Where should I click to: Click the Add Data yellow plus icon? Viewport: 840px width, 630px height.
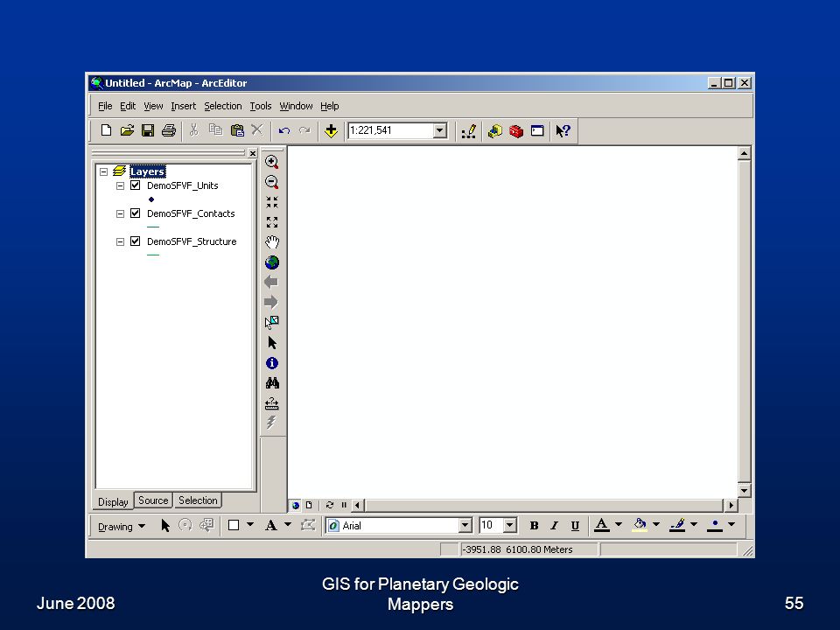pyautogui.click(x=331, y=130)
